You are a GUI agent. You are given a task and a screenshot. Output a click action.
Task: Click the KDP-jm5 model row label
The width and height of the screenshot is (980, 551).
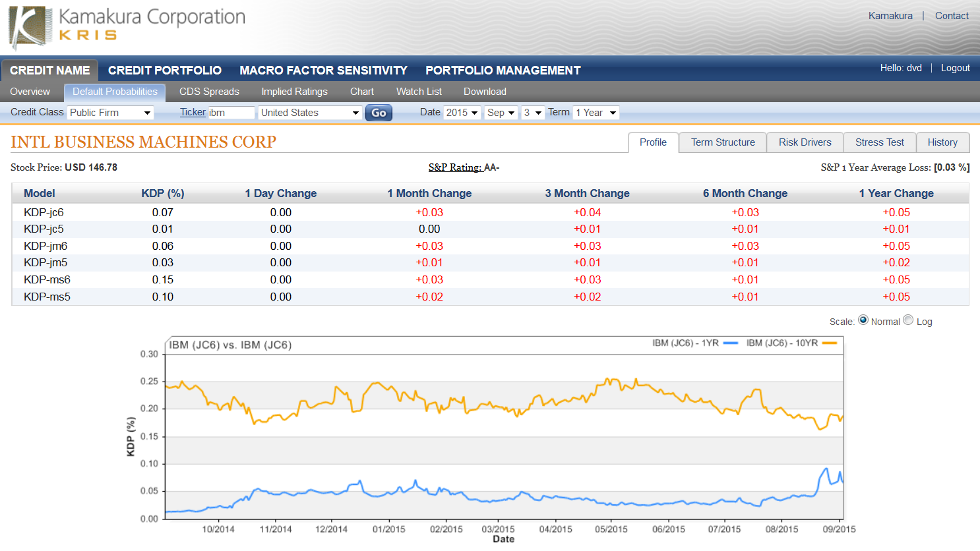point(46,262)
